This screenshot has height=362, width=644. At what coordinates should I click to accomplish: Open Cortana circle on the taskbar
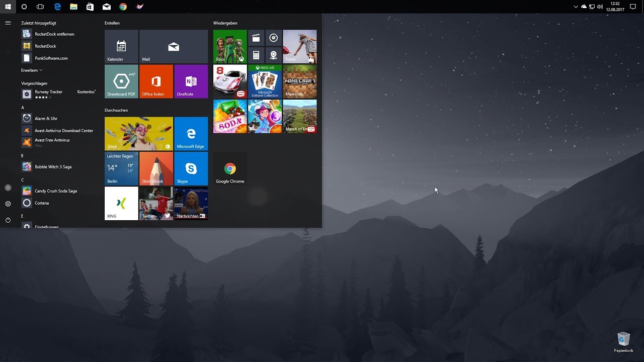click(x=24, y=7)
